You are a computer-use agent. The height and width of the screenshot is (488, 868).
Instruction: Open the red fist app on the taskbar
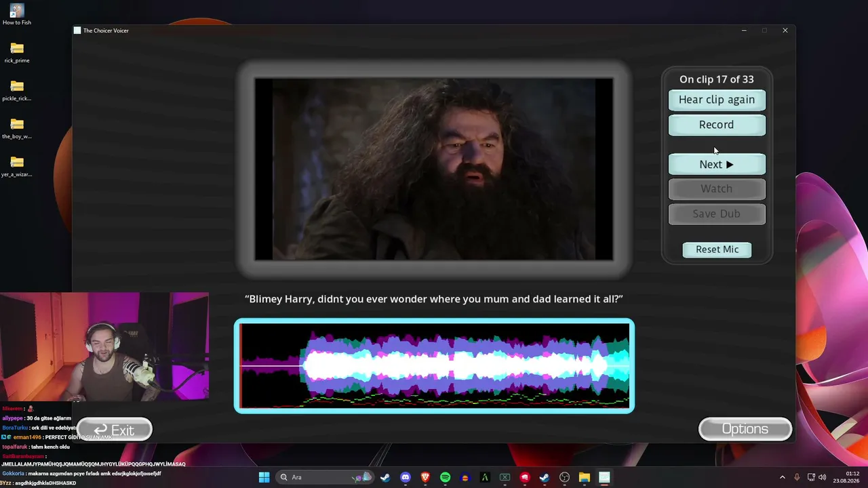[524, 477]
